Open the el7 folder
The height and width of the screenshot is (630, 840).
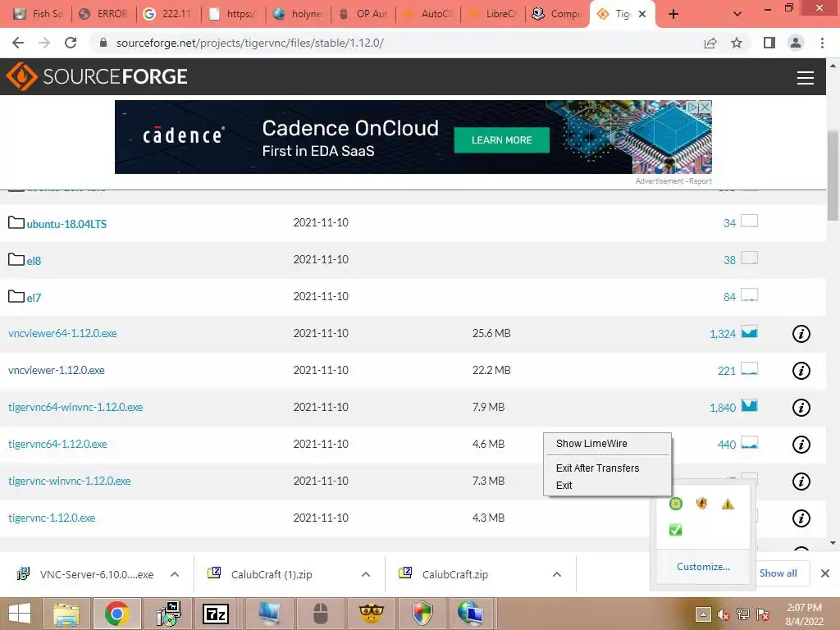pos(34,298)
